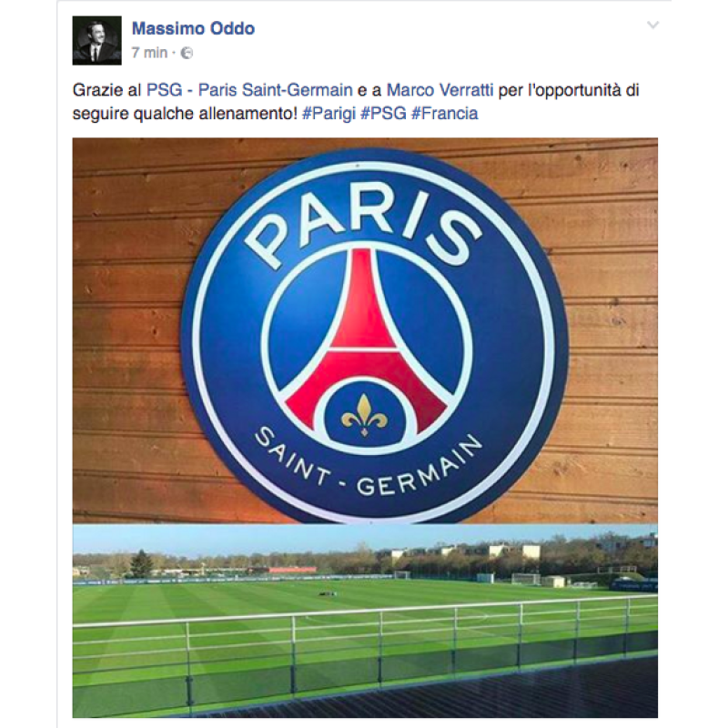Open the post options chevron menu

click(652, 25)
